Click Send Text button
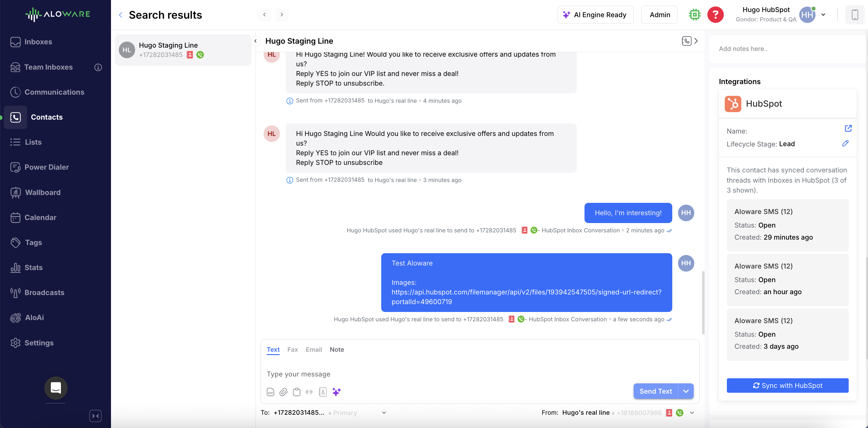This screenshot has width=868, height=428. pyautogui.click(x=655, y=391)
